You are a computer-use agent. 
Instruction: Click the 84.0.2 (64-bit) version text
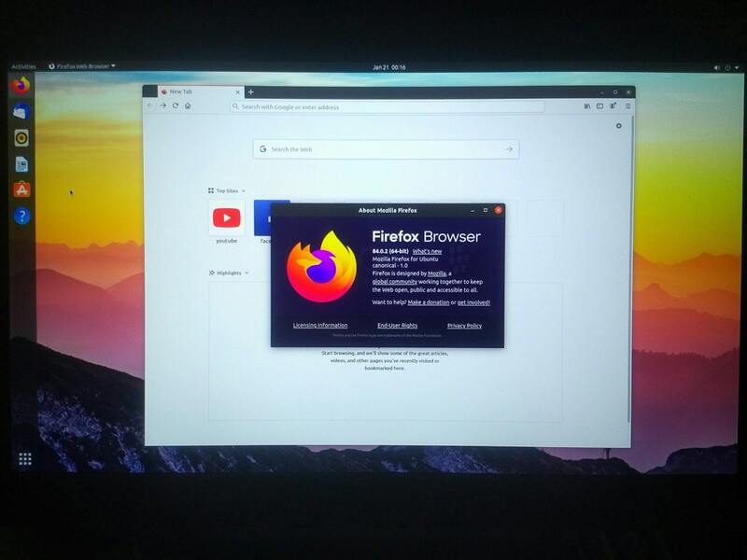tap(390, 251)
